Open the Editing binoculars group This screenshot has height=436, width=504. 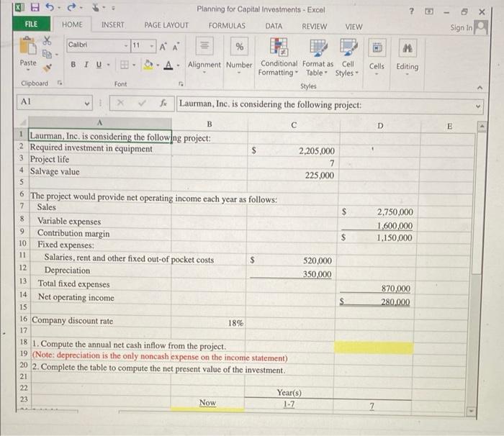(408, 57)
